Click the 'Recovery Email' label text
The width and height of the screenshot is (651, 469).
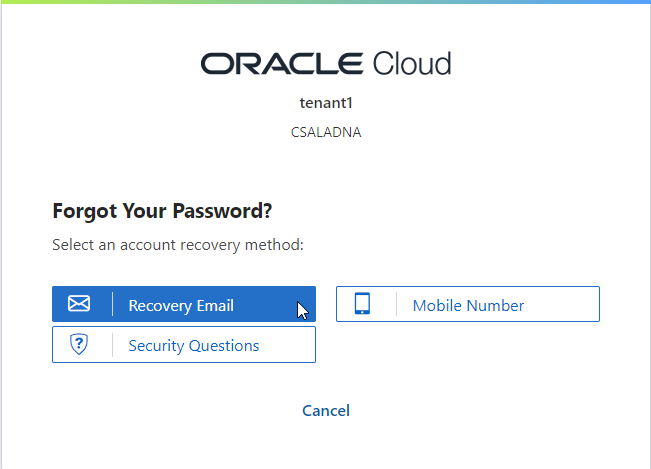[x=181, y=306]
